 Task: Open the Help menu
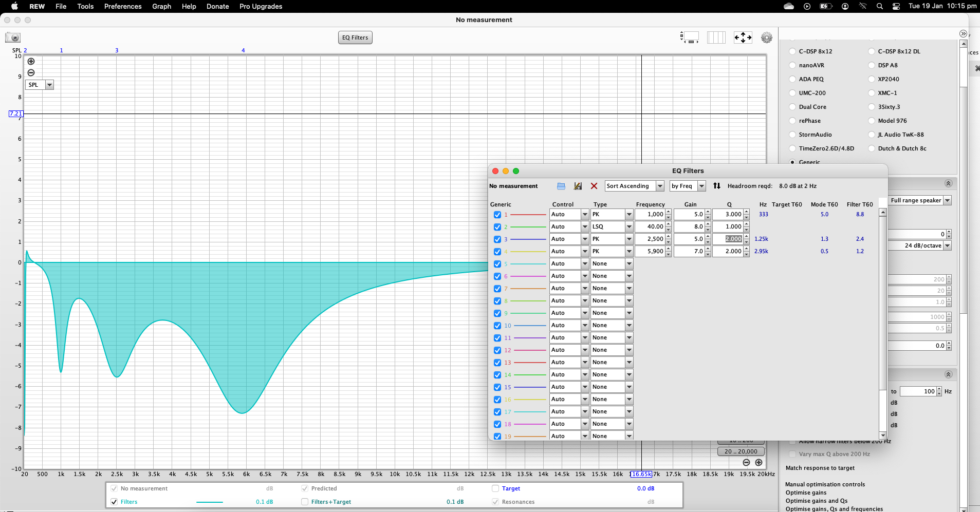(189, 6)
